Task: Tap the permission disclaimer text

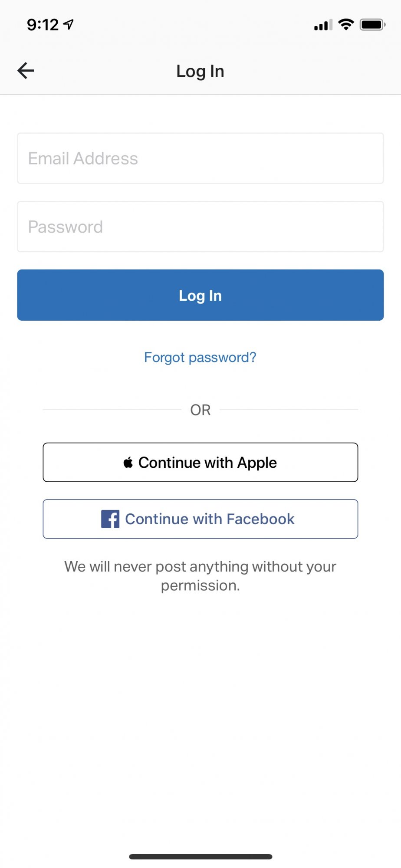Action: click(x=200, y=576)
